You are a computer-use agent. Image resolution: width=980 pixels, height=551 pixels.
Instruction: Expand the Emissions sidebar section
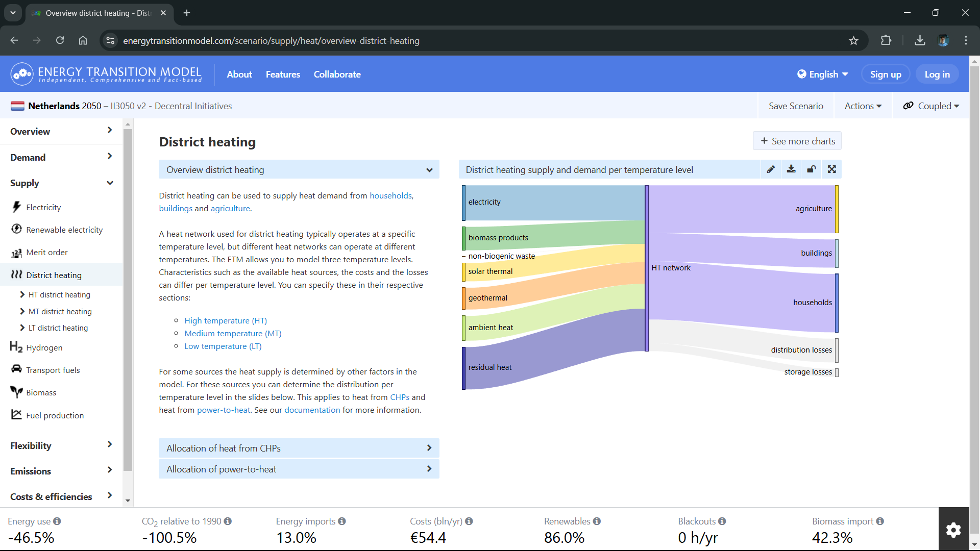click(x=61, y=471)
